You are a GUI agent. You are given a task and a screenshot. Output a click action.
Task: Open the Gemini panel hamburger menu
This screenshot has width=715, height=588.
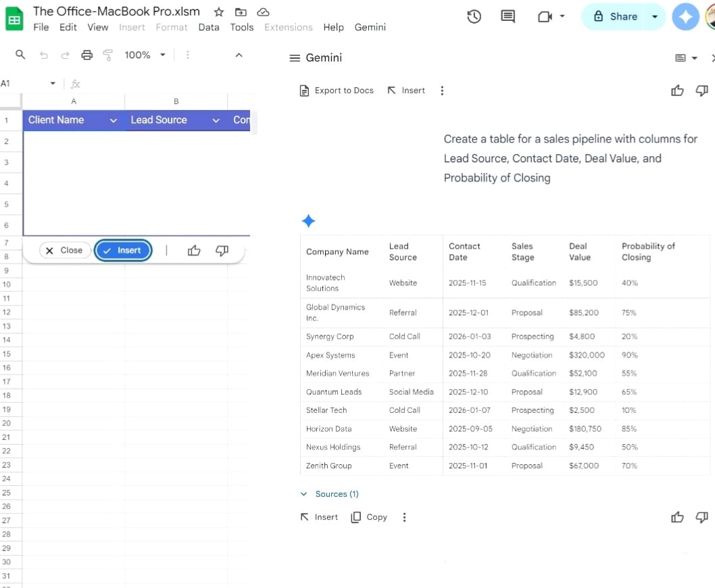point(295,58)
